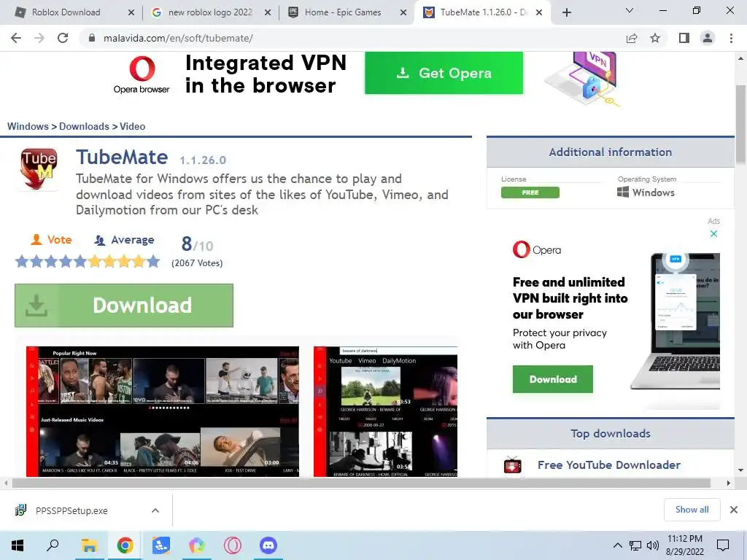Click the scroll right arrow

729,483
